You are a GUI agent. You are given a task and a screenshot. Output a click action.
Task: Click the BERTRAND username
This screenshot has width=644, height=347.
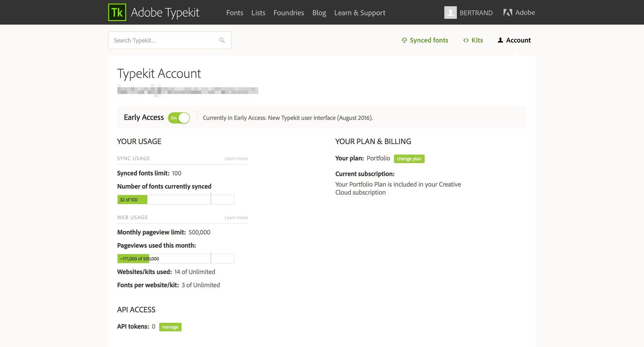click(x=476, y=13)
